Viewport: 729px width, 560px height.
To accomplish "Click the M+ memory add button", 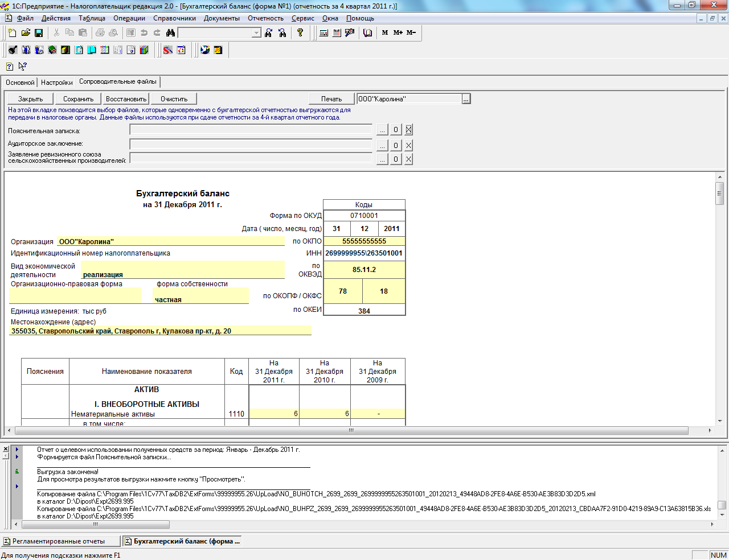I will [x=398, y=33].
